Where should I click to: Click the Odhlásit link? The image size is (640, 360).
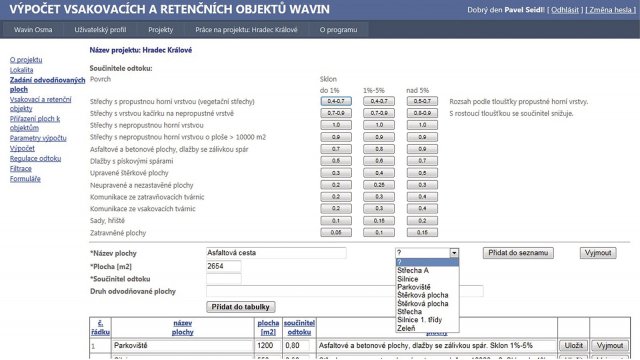pos(565,10)
